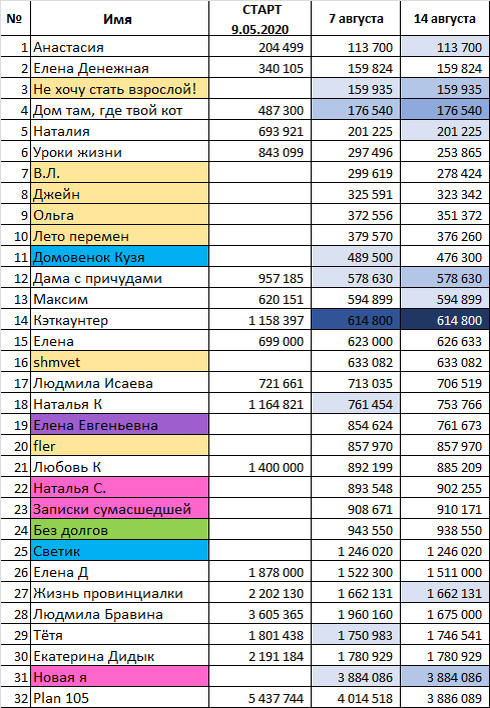Click the 7 августа value '297 496'
490x708 pixels.
(356, 152)
